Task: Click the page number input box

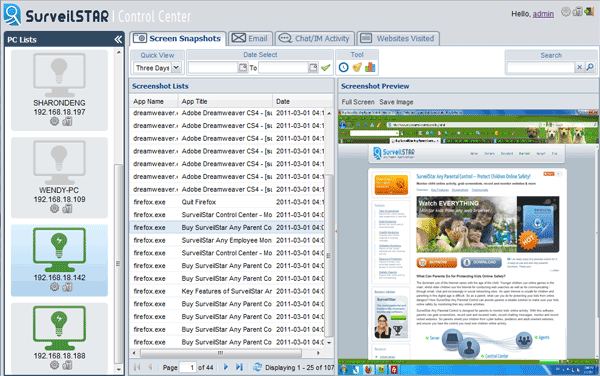Action: click(x=188, y=367)
